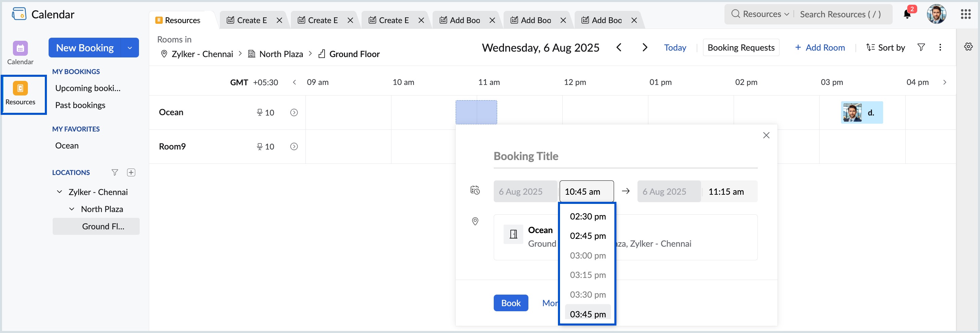Select the existing booking block at 3 pm
980x333 pixels.
(862, 112)
